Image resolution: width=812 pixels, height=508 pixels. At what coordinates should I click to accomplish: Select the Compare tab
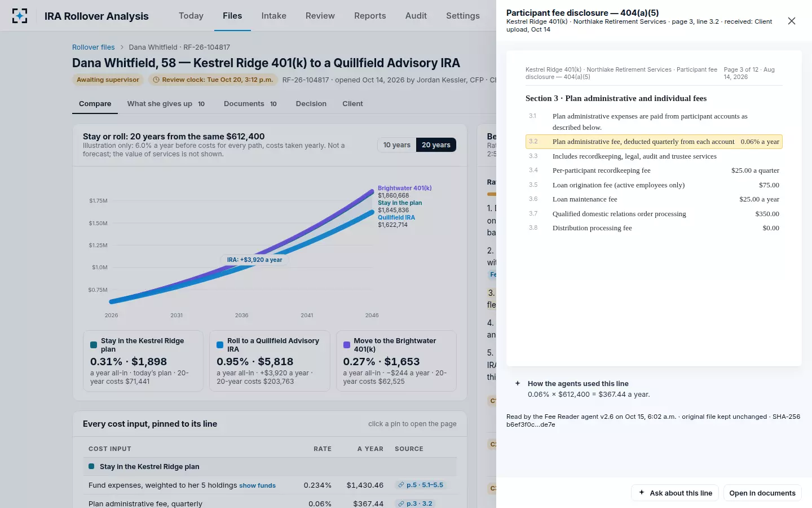95,104
